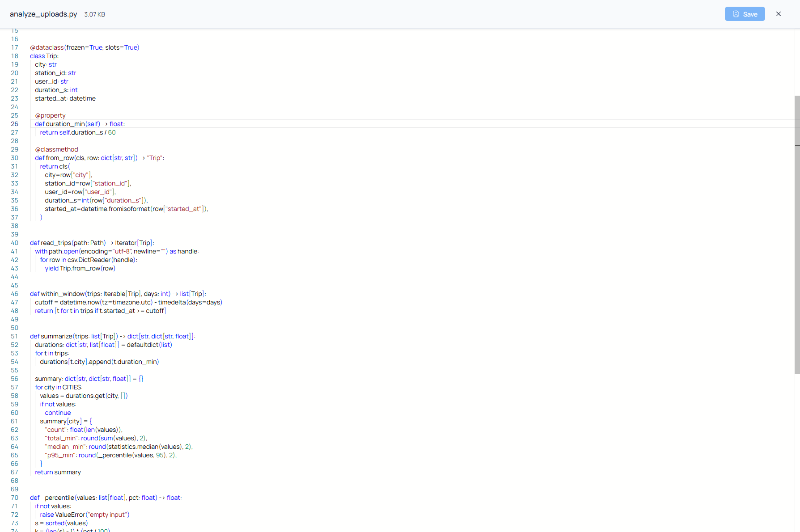The width and height of the screenshot is (800, 532).
Task: Click user_id=row["user_id"] line
Action: 80,192
